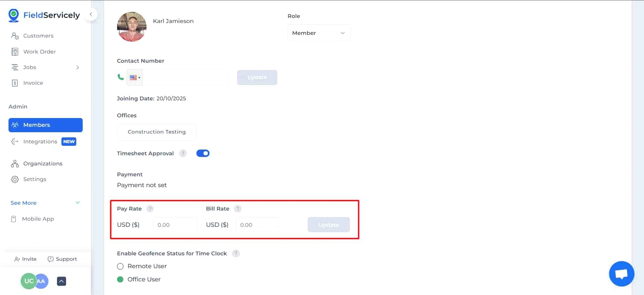Viewport: 644px width, 295px height.
Task: Click the AA user avatar
Action: [42, 281]
